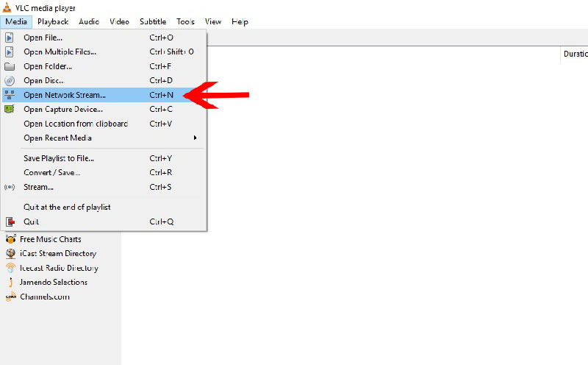The image size is (588, 365).
Task: Click the Open Disc icon
Action: [x=10, y=81]
